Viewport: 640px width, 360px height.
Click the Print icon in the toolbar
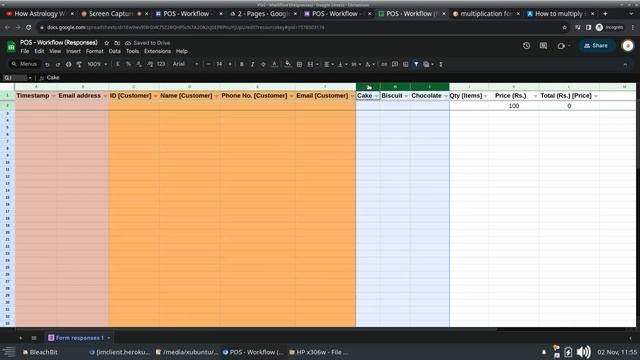click(68, 64)
